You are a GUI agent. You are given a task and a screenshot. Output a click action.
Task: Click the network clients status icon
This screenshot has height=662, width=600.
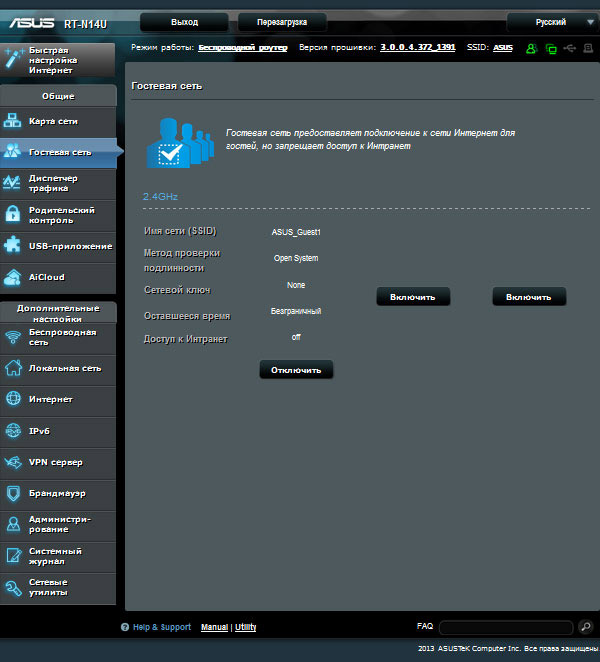point(550,48)
